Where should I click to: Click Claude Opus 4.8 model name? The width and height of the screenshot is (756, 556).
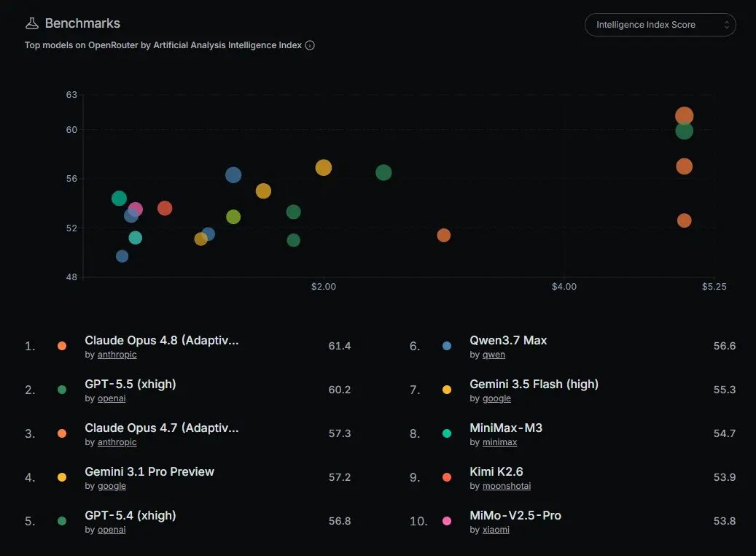[x=162, y=340]
